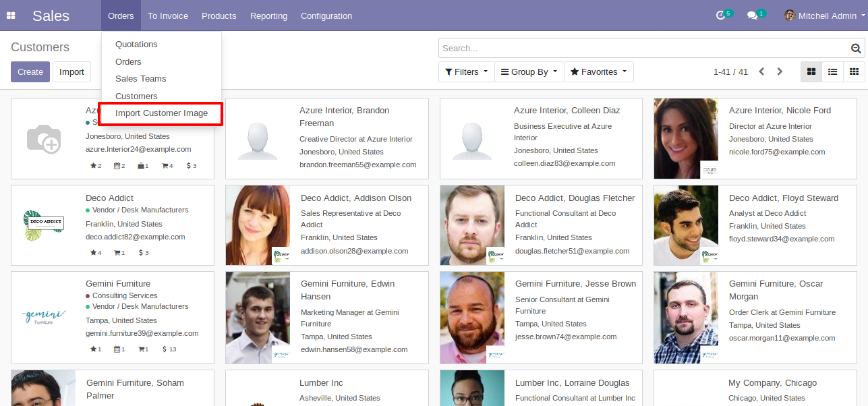The height and width of the screenshot is (406, 868).
Task: Switch to list view icon
Action: point(833,71)
